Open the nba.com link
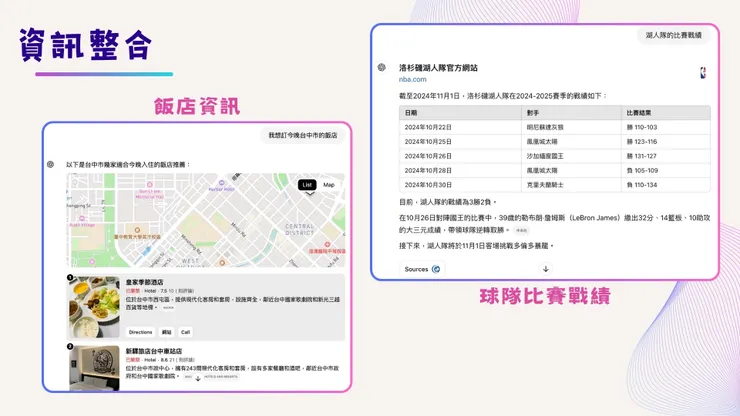 (412, 79)
